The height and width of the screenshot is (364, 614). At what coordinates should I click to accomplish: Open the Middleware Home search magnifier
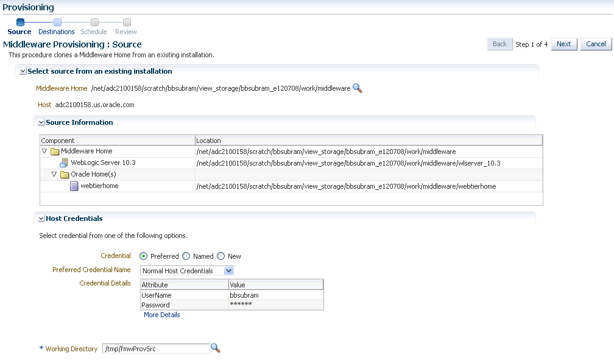[357, 88]
